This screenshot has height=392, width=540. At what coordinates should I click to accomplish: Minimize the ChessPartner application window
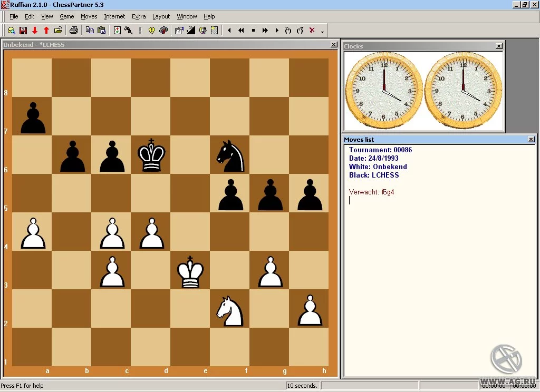click(517, 4)
